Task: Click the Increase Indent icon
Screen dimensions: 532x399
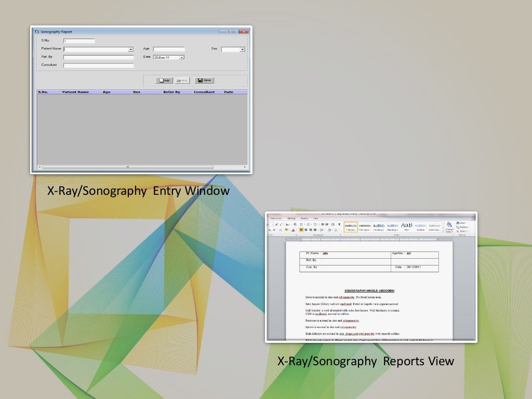Action: [x=327, y=224]
